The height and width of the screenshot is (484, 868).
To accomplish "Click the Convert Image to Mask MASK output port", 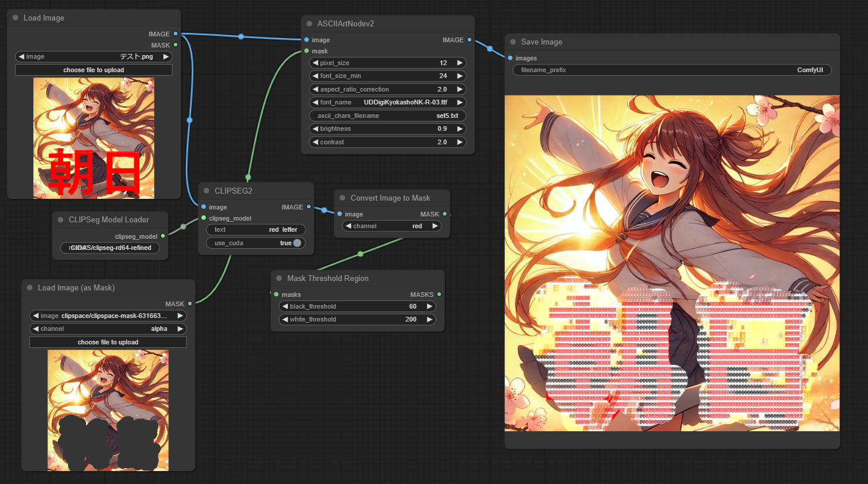I will coord(445,214).
